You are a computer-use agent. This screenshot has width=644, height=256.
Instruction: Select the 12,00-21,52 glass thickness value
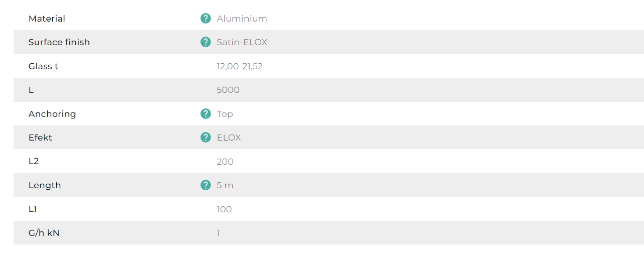(x=240, y=66)
